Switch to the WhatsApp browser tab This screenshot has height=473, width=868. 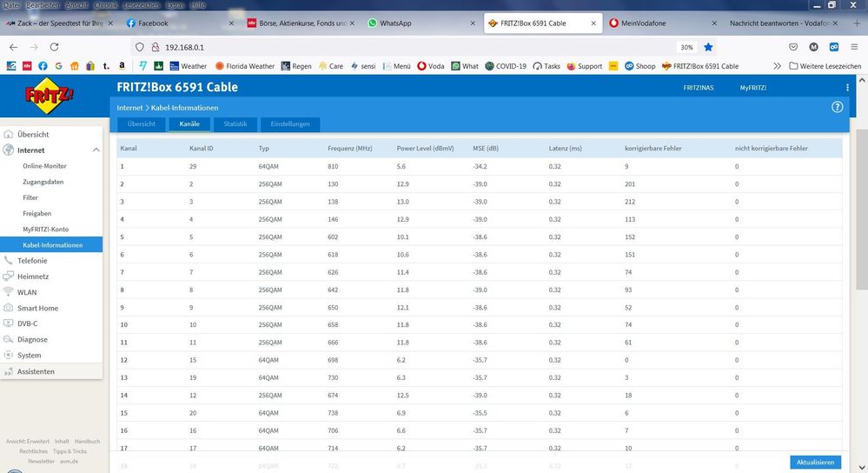(395, 23)
